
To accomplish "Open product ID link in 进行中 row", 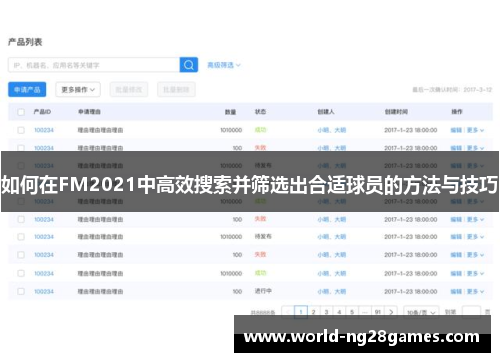I will tap(44, 291).
